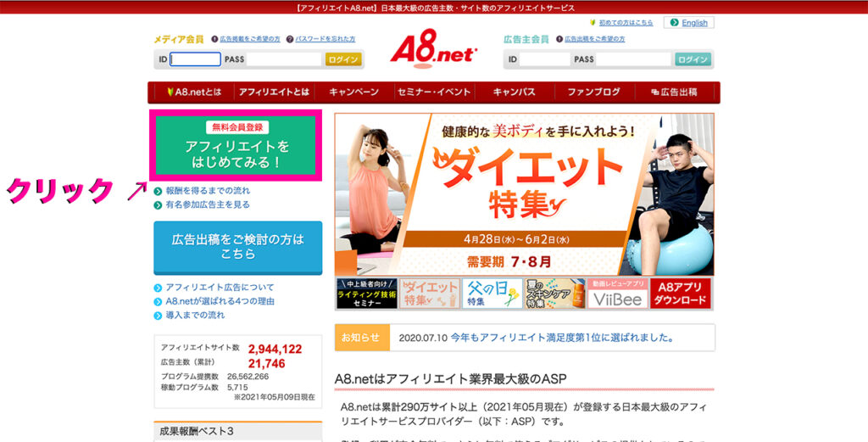Focus the advertiser member ID field
The width and height of the screenshot is (868, 442).
[x=544, y=59]
